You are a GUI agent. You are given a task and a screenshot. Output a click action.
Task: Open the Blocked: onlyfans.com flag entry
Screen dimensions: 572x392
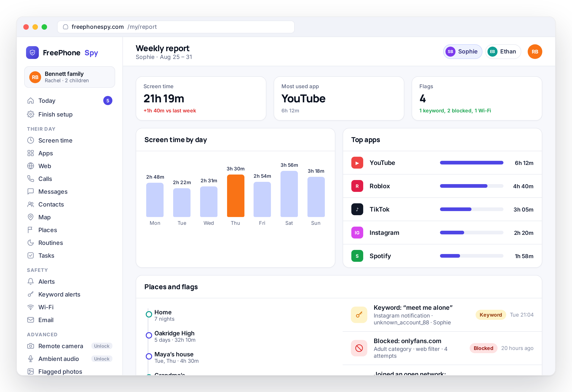coord(442,348)
